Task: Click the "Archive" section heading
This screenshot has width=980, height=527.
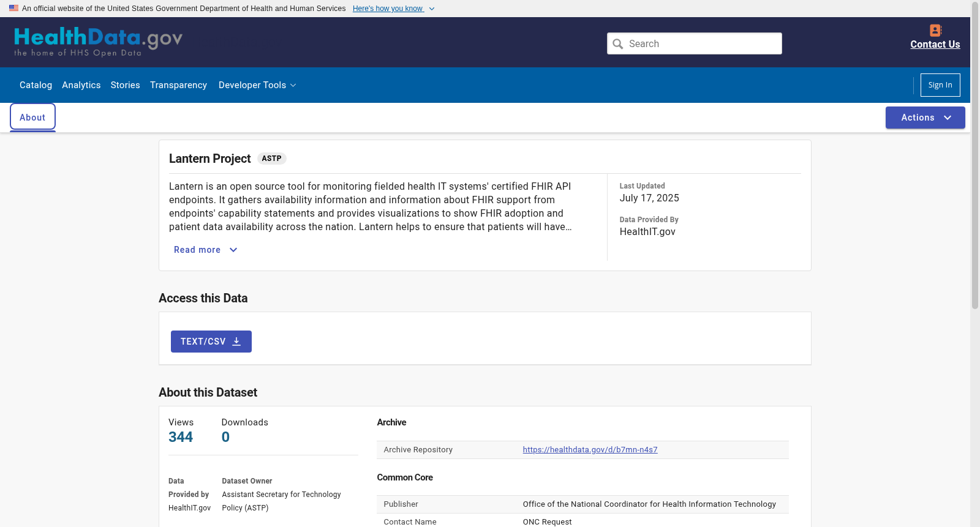Action: click(x=391, y=422)
